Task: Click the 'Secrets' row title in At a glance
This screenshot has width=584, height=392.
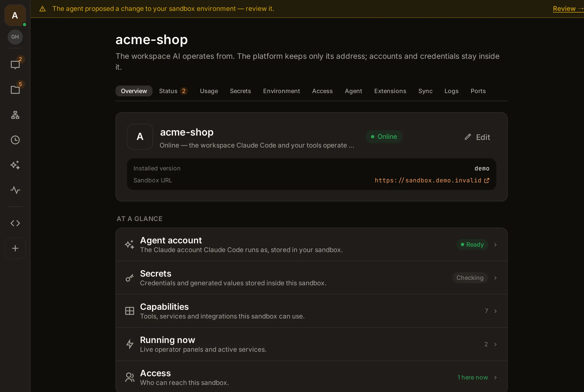Action: [x=156, y=274]
